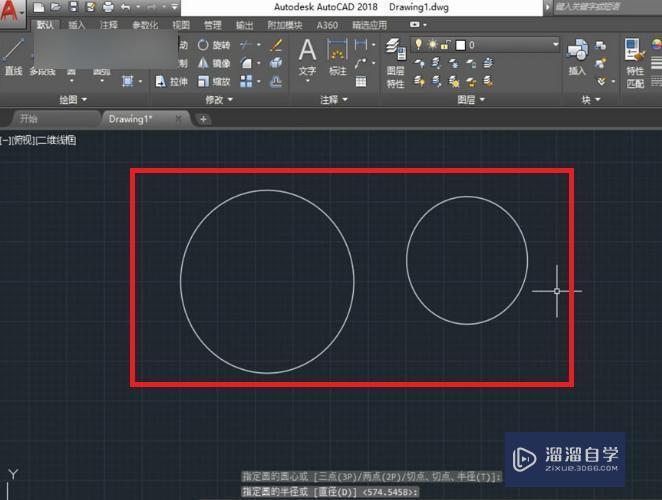
Task: Create a new drawing from quick access toolbar
Action: [39, 7]
